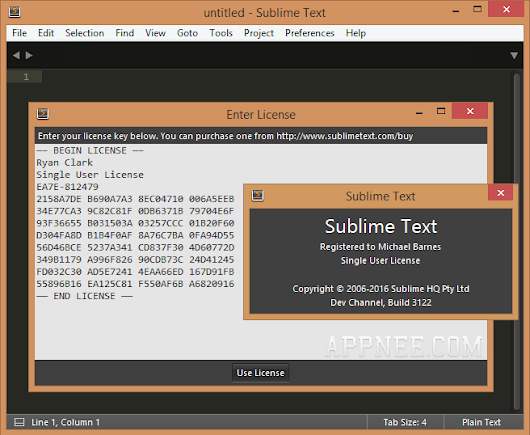The image size is (530, 435).
Task: Click line number 1 in the gutter
Action: (26, 77)
